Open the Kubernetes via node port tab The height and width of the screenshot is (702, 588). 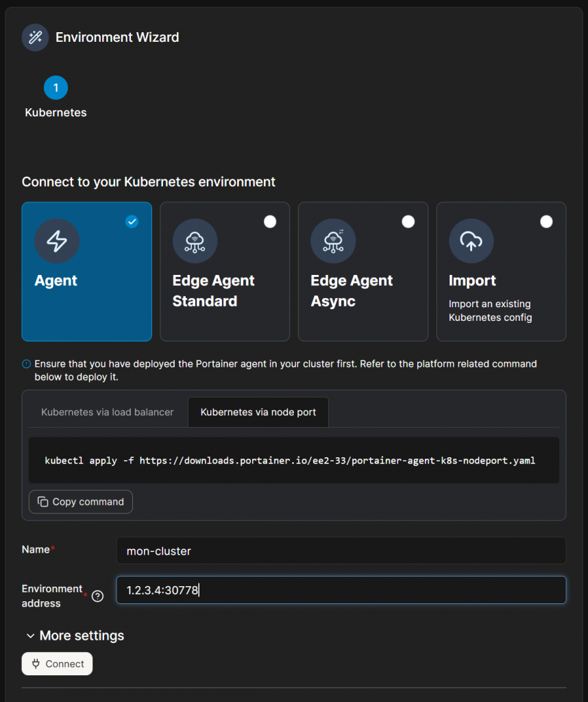coord(258,412)
